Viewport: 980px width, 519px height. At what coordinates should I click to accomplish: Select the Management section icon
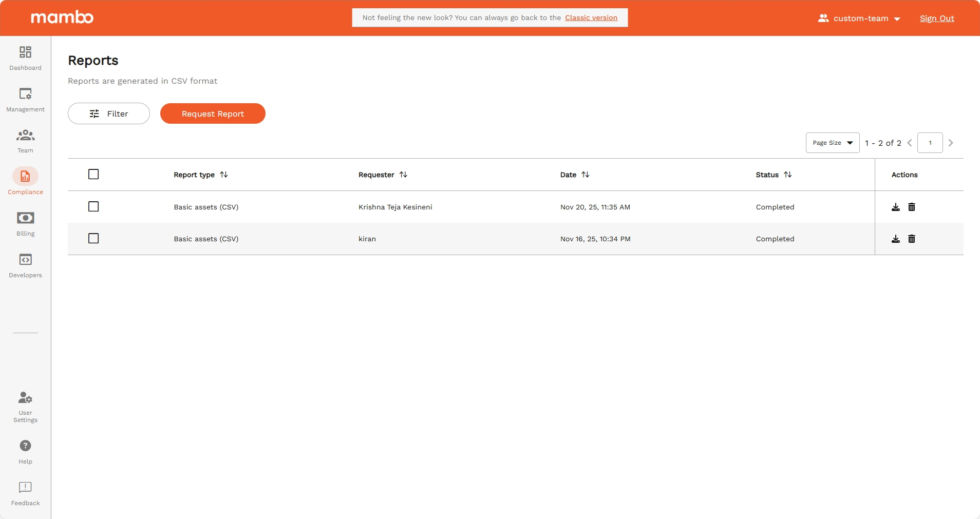[25, 99]
